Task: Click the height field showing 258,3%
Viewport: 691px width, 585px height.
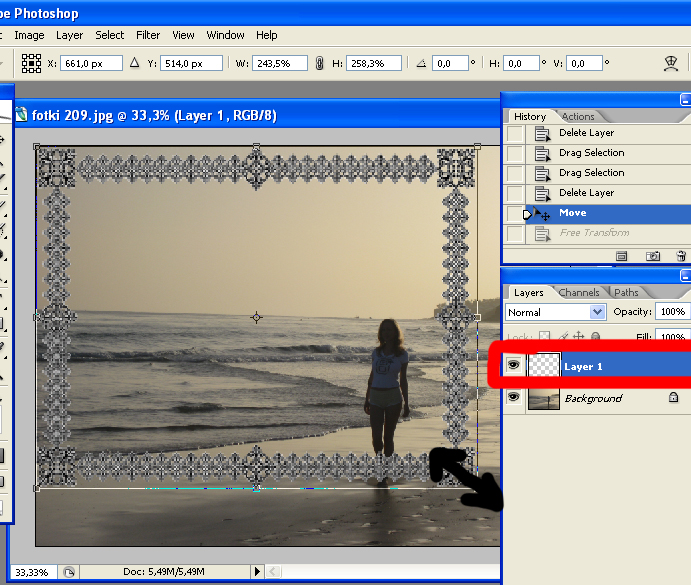Action: pyautogui.click(x=374, y=63)
